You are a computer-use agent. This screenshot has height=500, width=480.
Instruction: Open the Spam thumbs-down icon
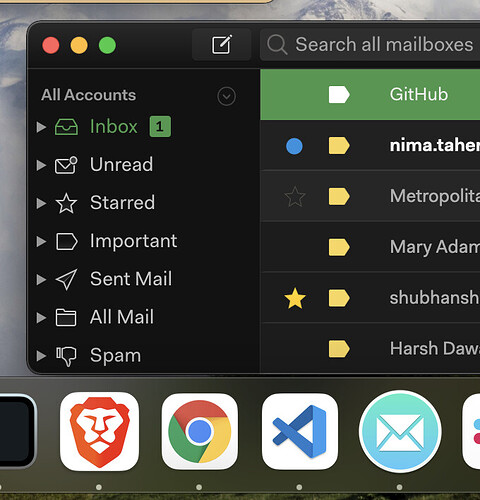pos(66,356)
